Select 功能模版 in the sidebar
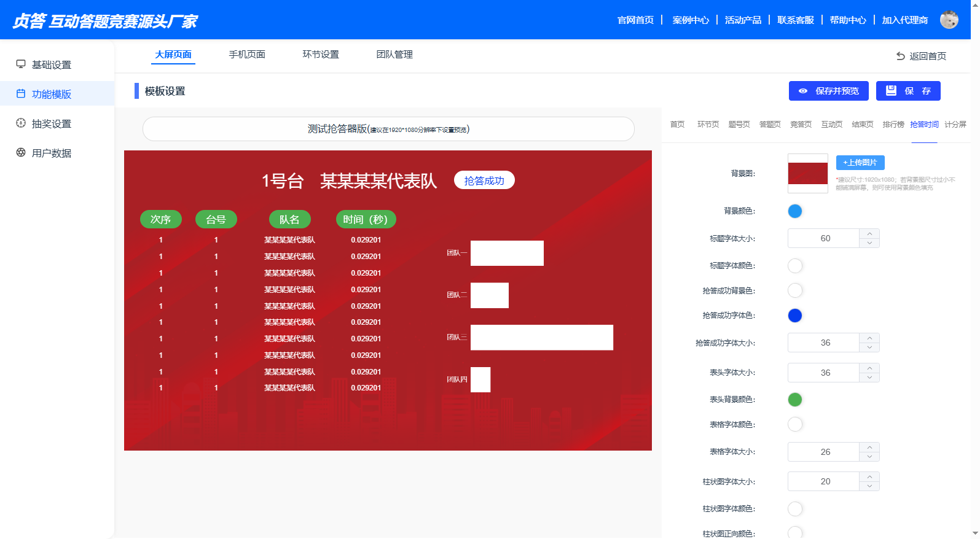The width and height of the screenshot is (980, 539). point(57,94)
